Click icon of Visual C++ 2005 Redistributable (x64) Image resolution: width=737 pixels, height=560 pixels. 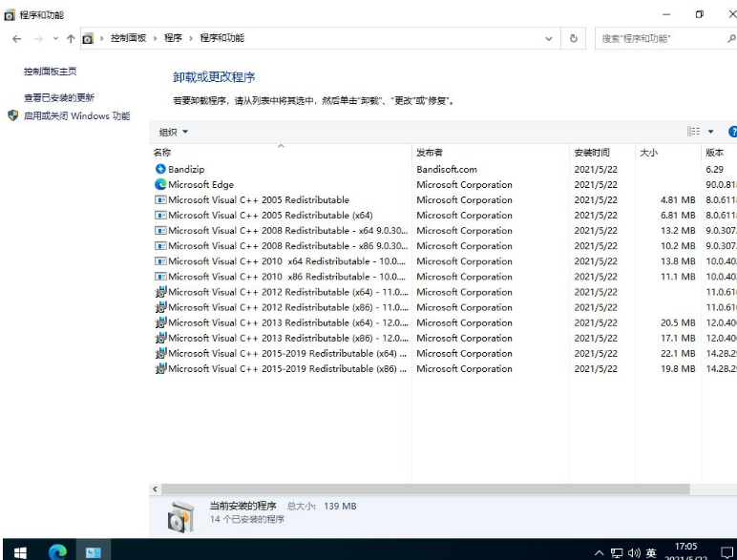160,216
